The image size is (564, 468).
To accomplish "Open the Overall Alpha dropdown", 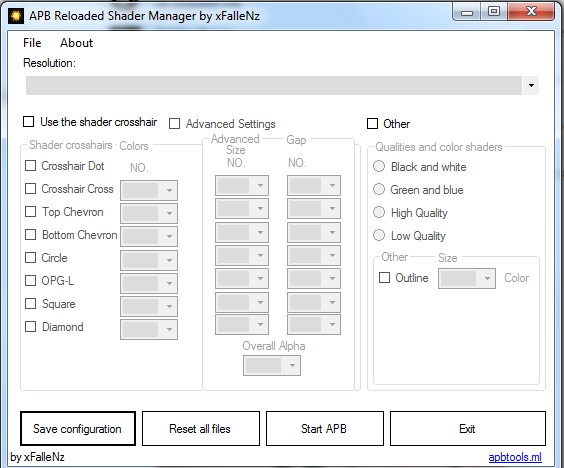I will 272,365.
